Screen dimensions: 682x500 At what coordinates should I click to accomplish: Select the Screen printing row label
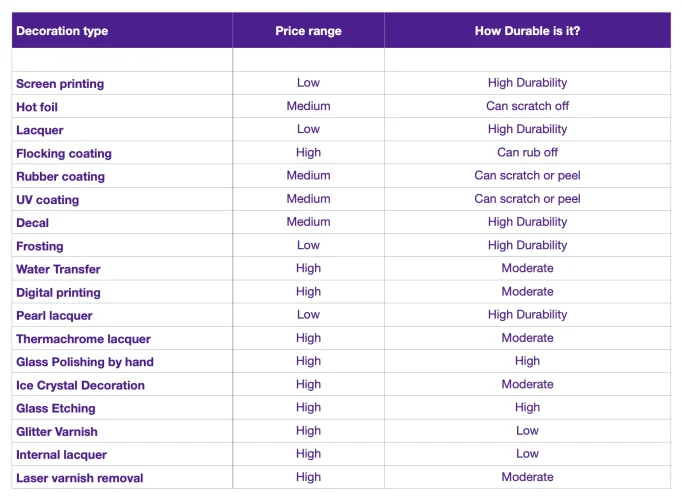click(60, 83)
